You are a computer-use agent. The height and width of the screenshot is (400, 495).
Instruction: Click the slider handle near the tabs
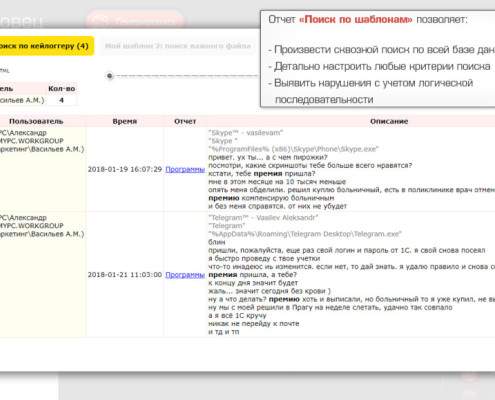click(110, 76)
